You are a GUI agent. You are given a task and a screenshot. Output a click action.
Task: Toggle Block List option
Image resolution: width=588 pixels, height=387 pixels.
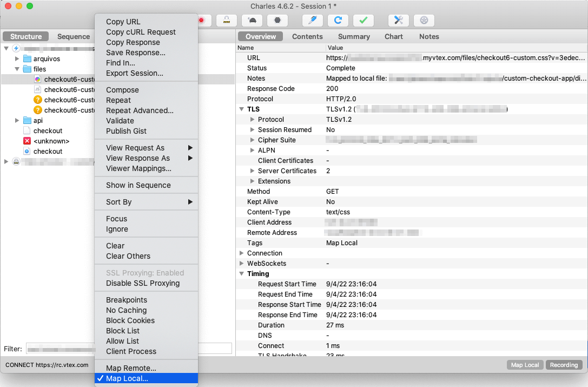(x=146, y=331)
